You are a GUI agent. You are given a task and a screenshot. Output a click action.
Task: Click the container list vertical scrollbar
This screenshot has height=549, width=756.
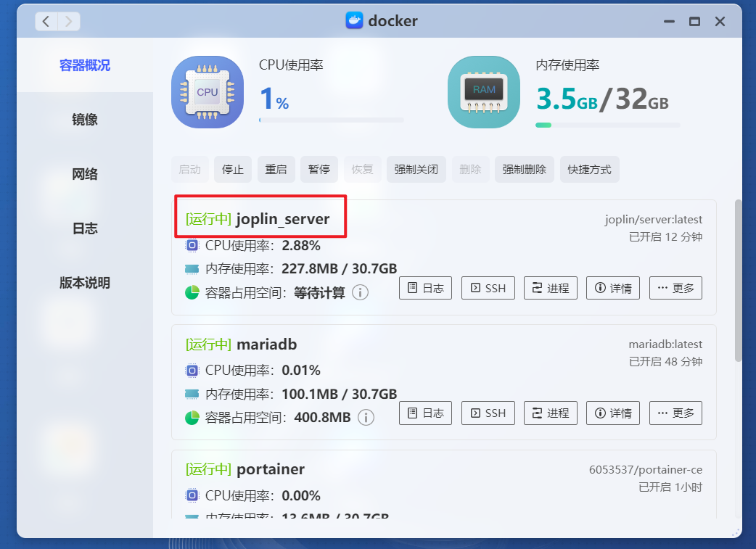pos(738,280)
